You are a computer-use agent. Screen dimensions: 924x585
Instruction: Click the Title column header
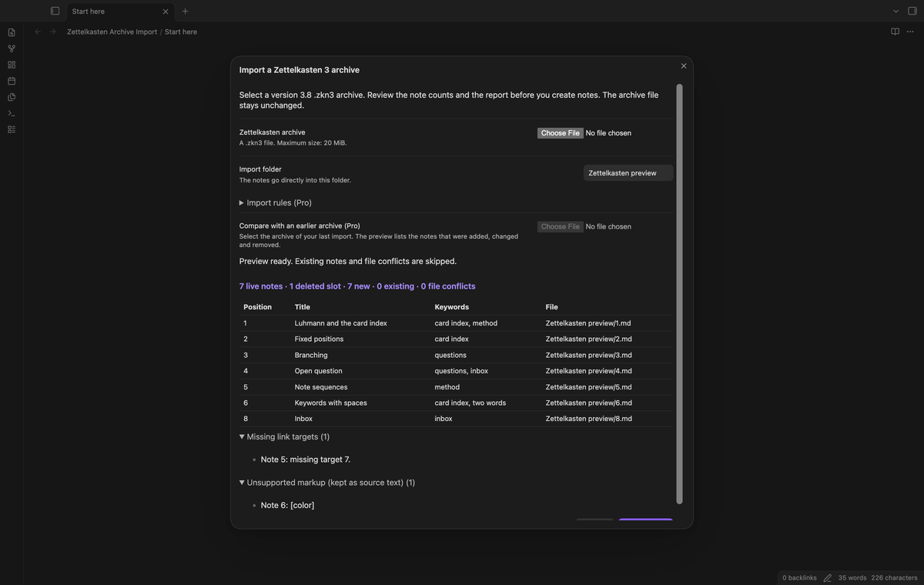pyautogui.click(x=303, y=306)
